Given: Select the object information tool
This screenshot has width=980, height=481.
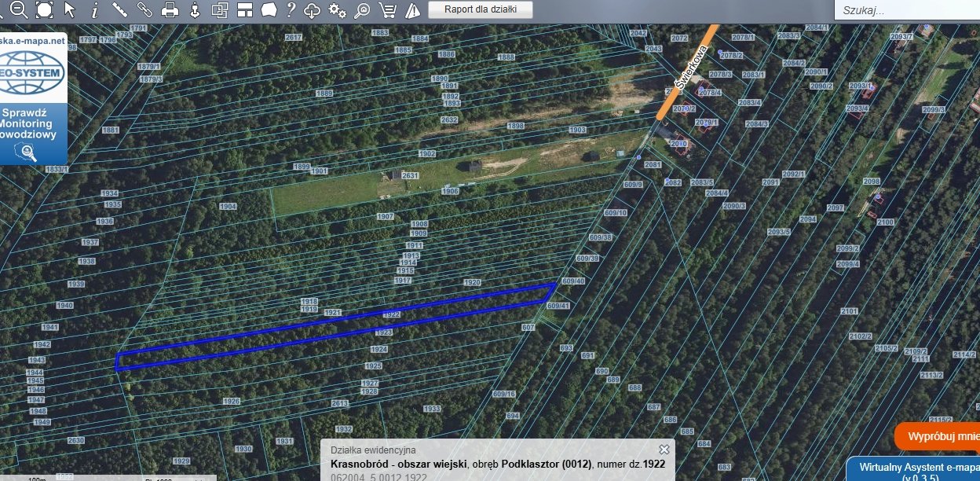Looking at the screenshot, I should point(95,9).
